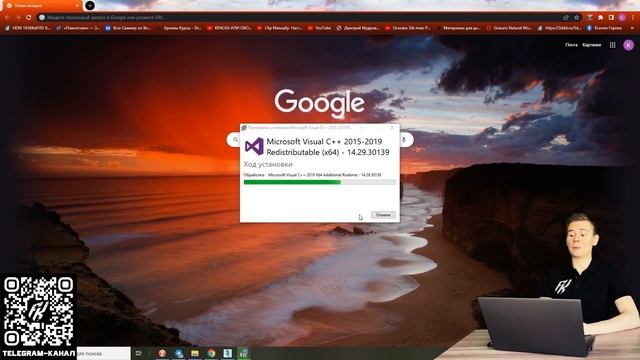Open the Google apps grid icon
Viewport: 640px width, 360px height.
click(x=613, y=45)
